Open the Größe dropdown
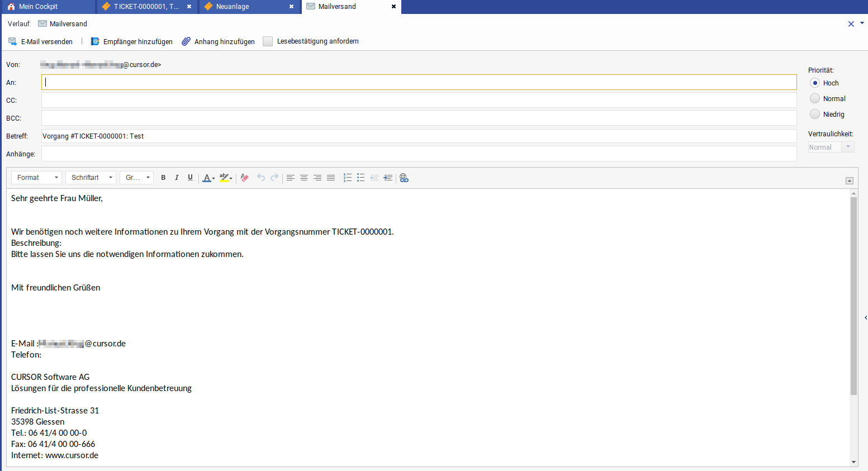868x471 pixels. click(x=136, y=178)
